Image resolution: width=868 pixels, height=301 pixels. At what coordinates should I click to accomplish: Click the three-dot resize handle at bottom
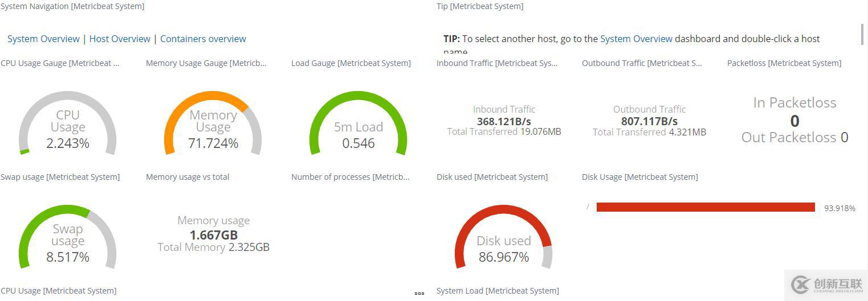pos(419,294)
